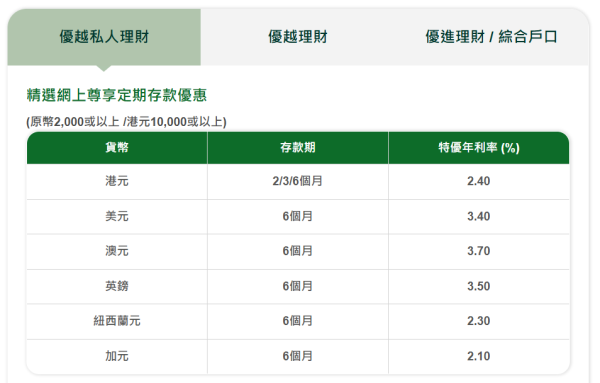
Task: Click the 3.50 rate for 英鎊
Action: click(479, 287)
